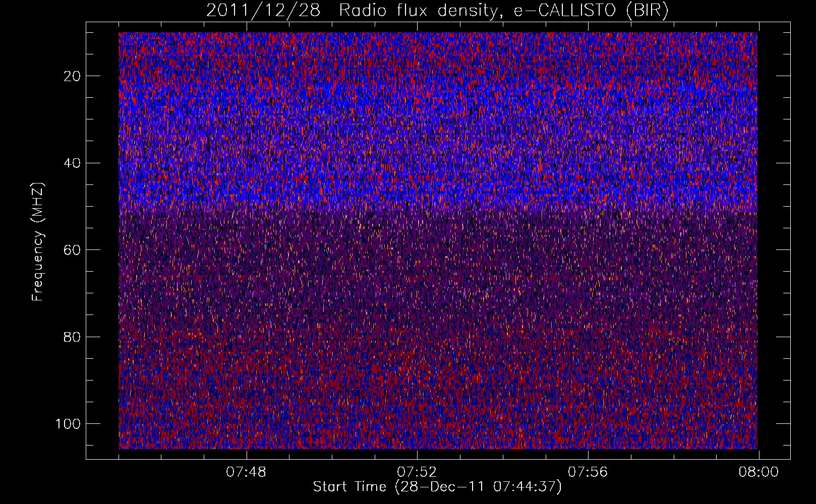Image resolution: width=816 pixels, height=504 pixels.
Task: Click the plot title "Radio flux density, e-CALLISTO (BIR)"
Action: pos(504,11)
